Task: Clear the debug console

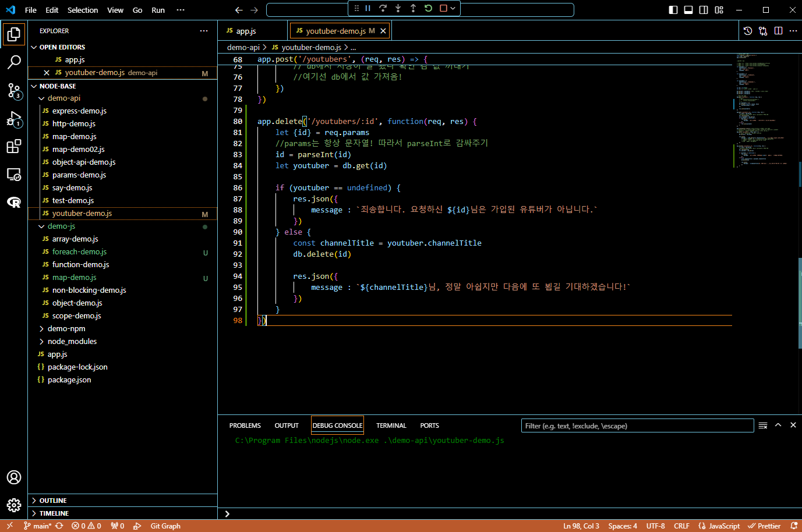Action: coord(763,425)
